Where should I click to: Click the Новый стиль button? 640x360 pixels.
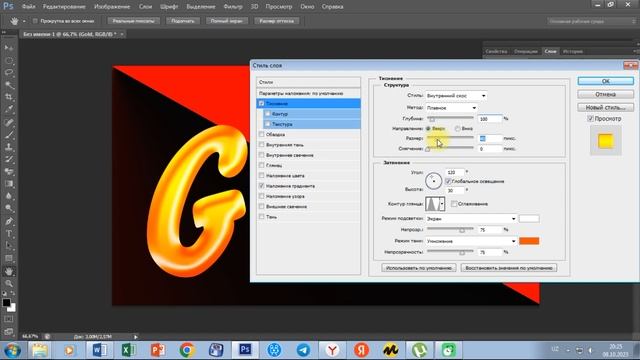coord(606,107)
